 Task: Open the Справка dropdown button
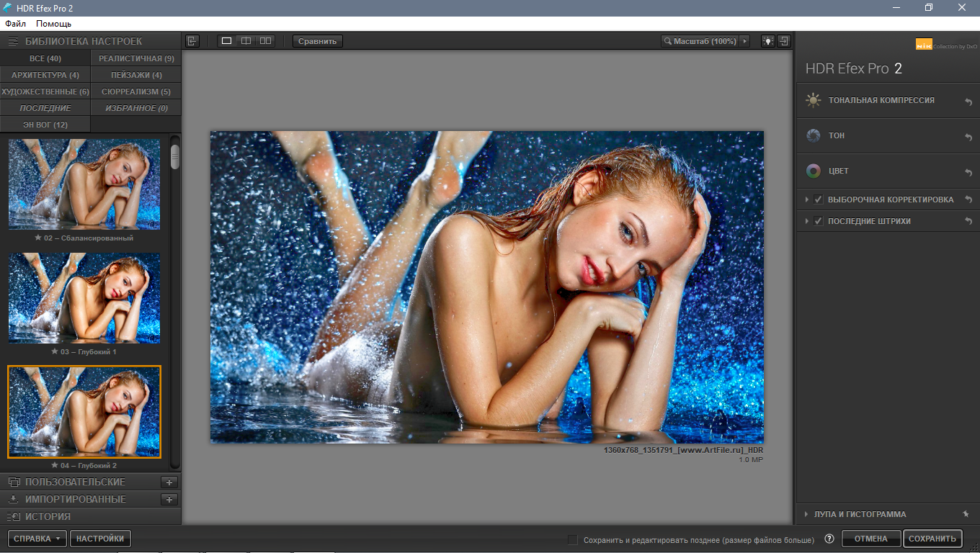37,539
